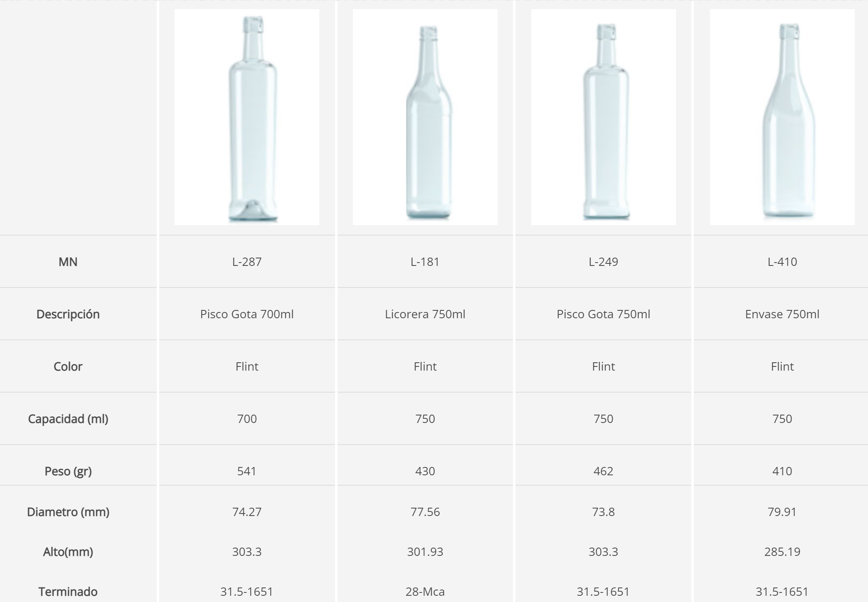Click the "Pisco Gota 750ml" description
This screenshot has width=868, height=602.
(x=603, y=314)
